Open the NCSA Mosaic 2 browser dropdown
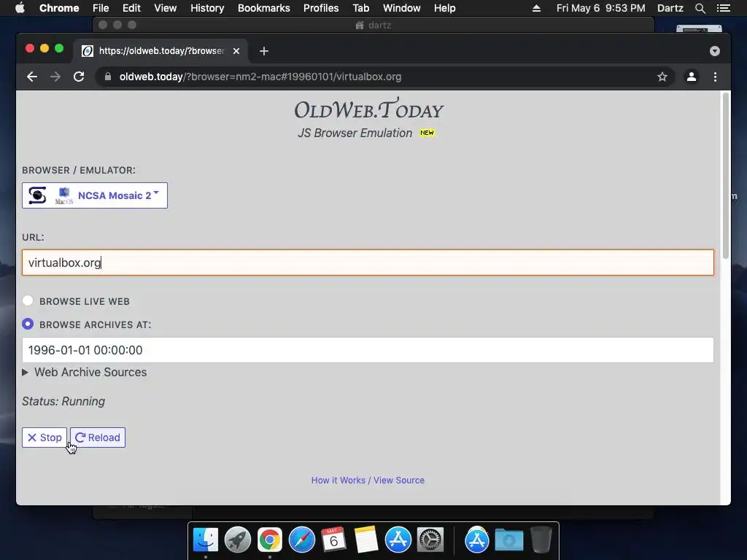Screen dimensions: 747x560 pyautogui.click(x=94, y=195)
